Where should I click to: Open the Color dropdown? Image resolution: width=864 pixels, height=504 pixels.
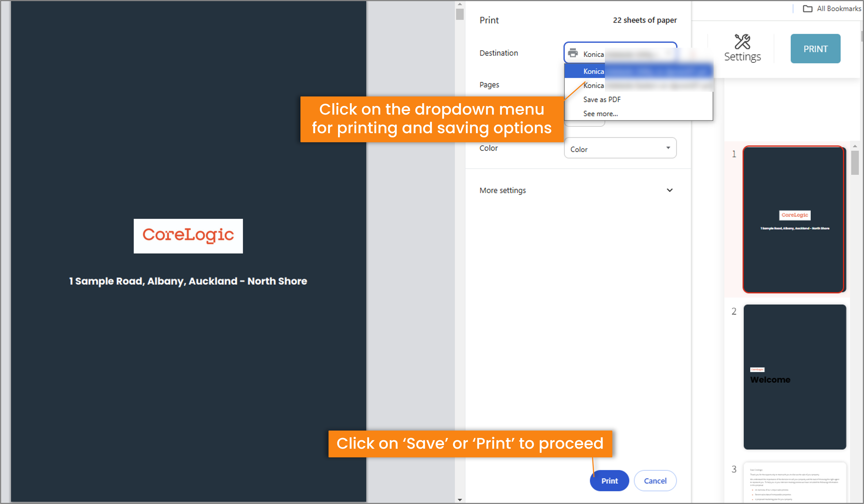620,148
